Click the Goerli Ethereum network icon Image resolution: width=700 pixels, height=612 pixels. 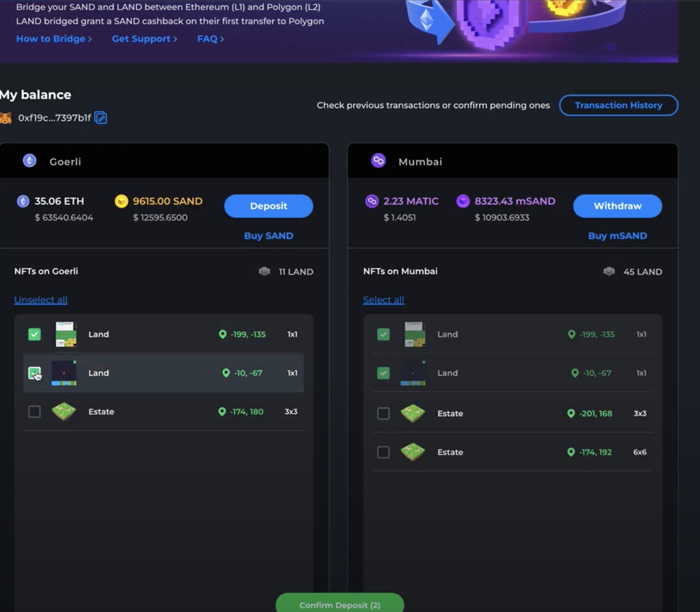29,161
